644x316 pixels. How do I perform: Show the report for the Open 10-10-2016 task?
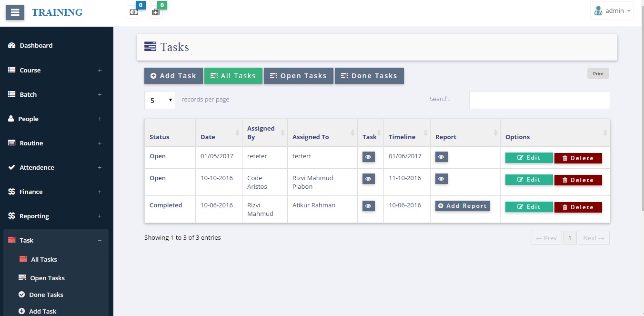441,179
